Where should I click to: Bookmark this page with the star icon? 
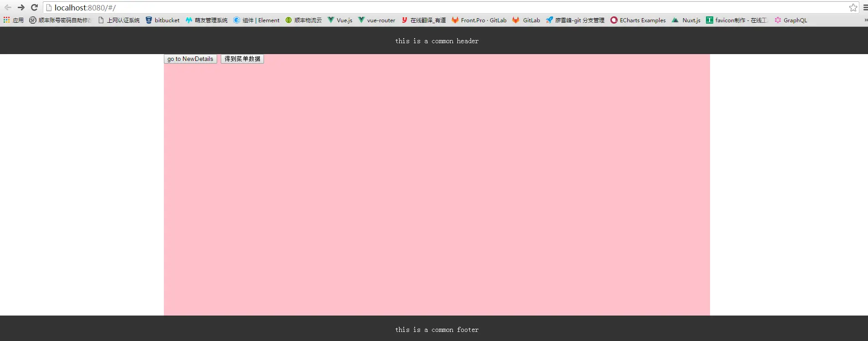853,8
